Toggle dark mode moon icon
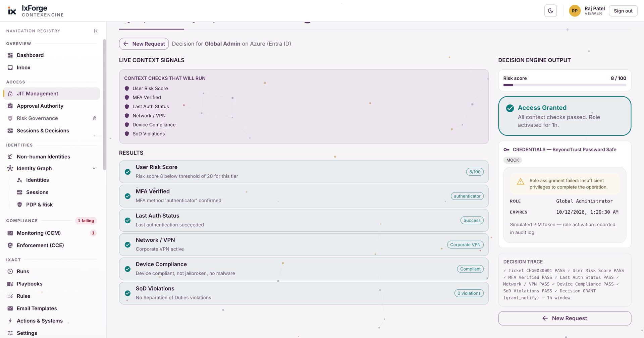Screen dimensions: 644x338 pos(550,11)
